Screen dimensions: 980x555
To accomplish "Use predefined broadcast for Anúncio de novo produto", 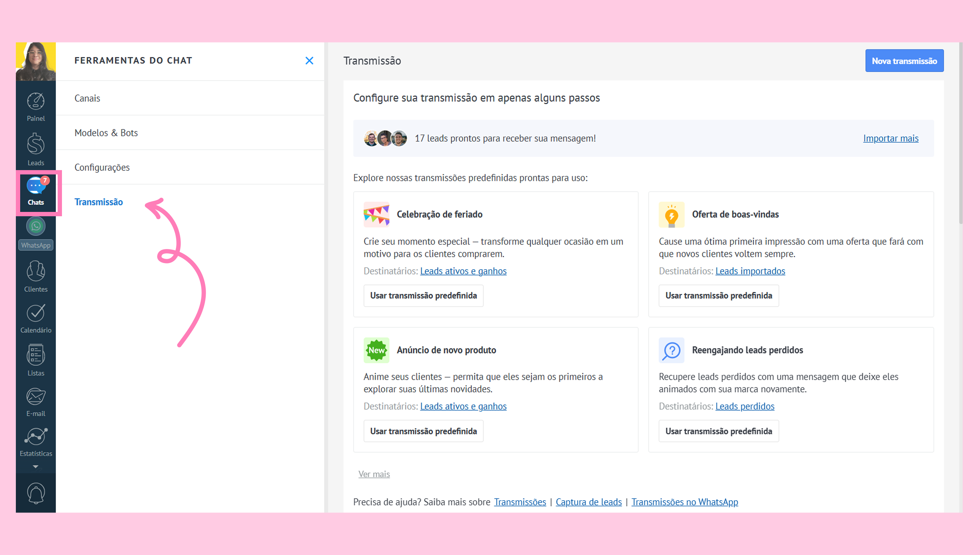I will [x=423, y=431].
